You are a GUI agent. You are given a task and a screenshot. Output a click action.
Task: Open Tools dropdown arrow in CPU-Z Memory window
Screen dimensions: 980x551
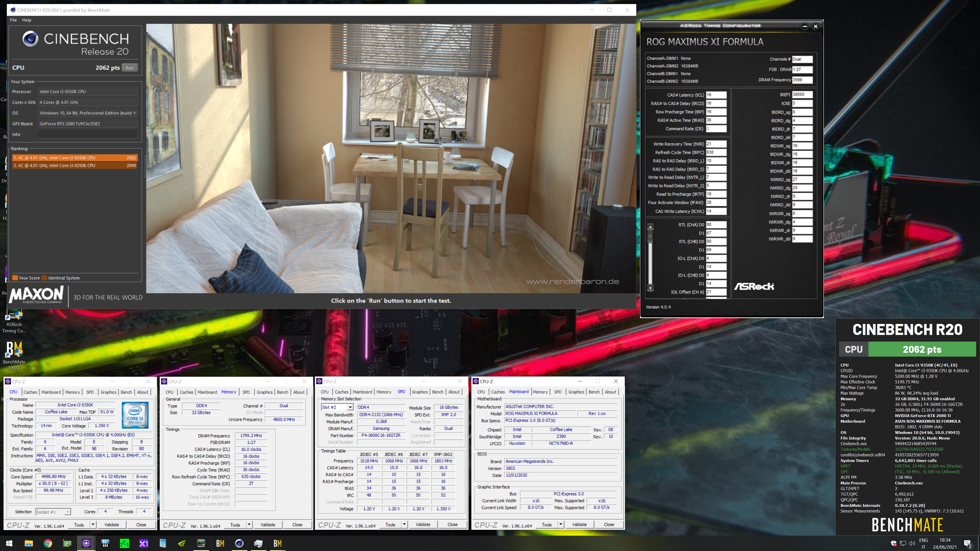coord(249,525)
